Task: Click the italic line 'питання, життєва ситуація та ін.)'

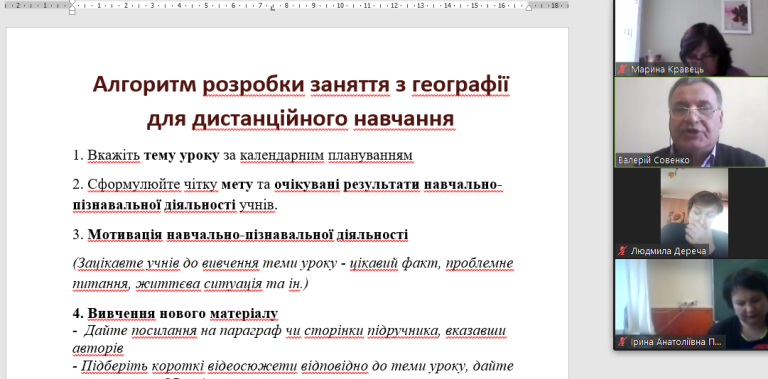Action: point(190,284)
